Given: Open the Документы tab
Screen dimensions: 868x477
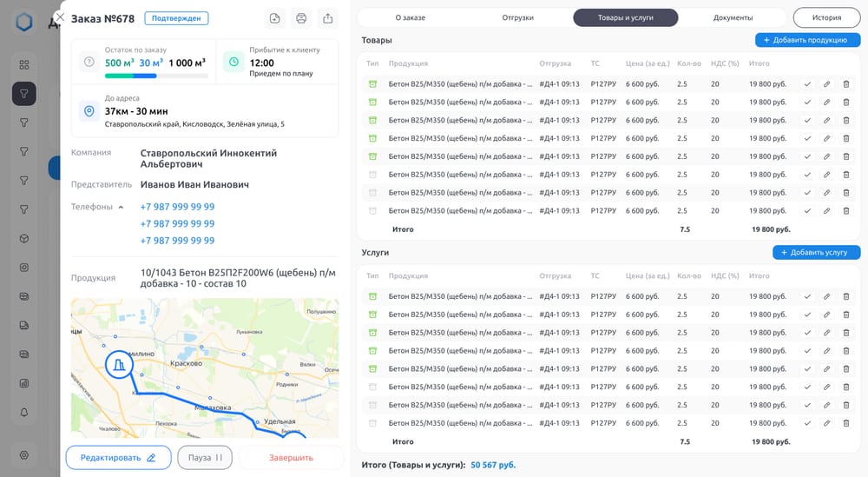Looking at the screenshot, I should 733,17.
